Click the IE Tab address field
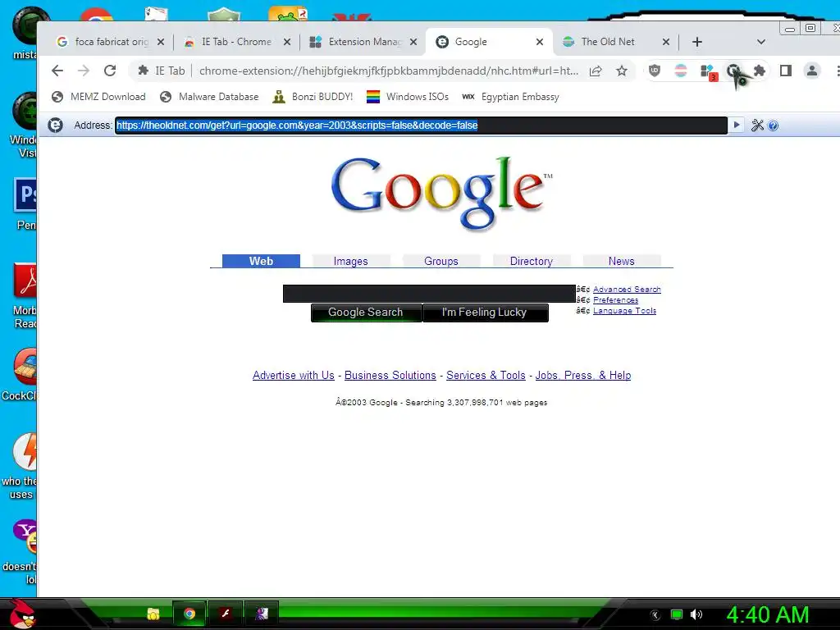Viewport: 840px width, 630px height. (x=421, y=126)
